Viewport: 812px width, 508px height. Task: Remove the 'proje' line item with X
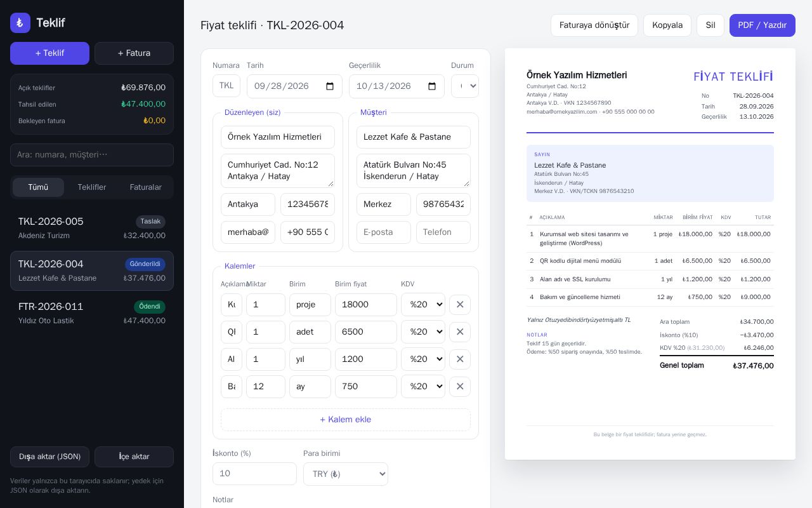(x=460, y=304)
